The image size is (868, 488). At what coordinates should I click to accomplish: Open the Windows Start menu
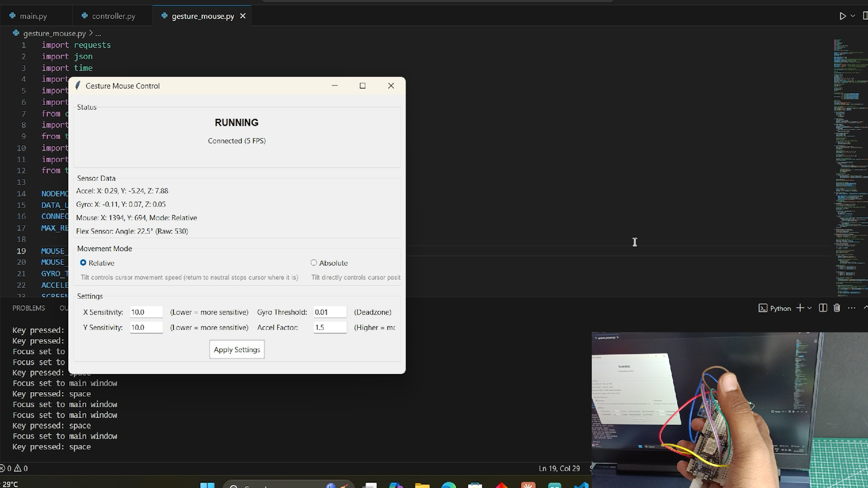(x=207, y=485)
